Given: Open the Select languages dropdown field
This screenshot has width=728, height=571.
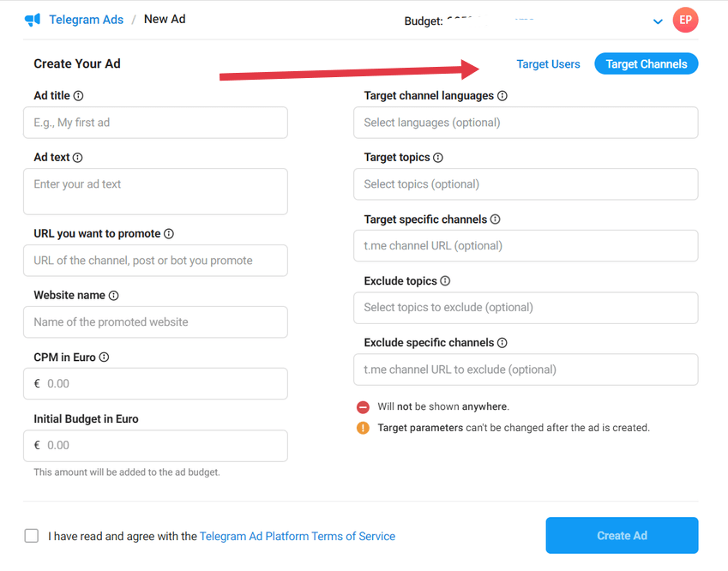Looking at the screenshot, I should click(526, 123).
